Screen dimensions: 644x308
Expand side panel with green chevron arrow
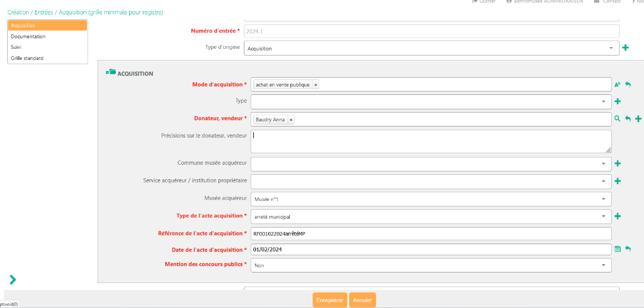tap(13, 280)
